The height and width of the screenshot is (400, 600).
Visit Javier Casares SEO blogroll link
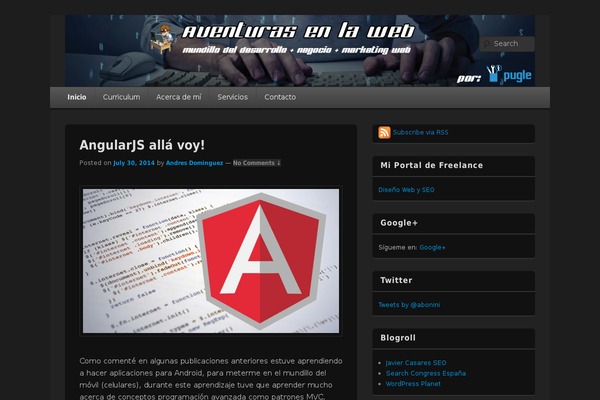416,363
